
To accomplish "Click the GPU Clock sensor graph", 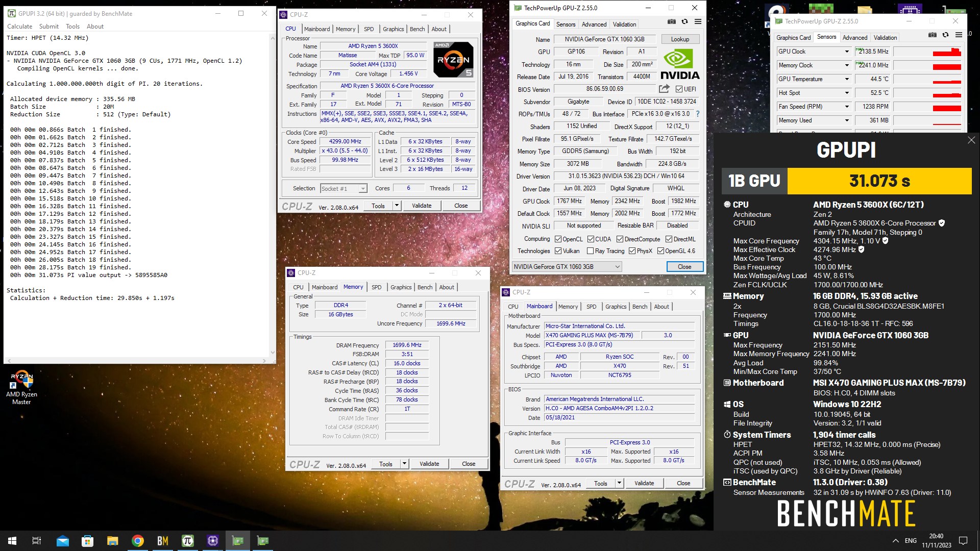I will pyautogui.click(x=927, y=52).
